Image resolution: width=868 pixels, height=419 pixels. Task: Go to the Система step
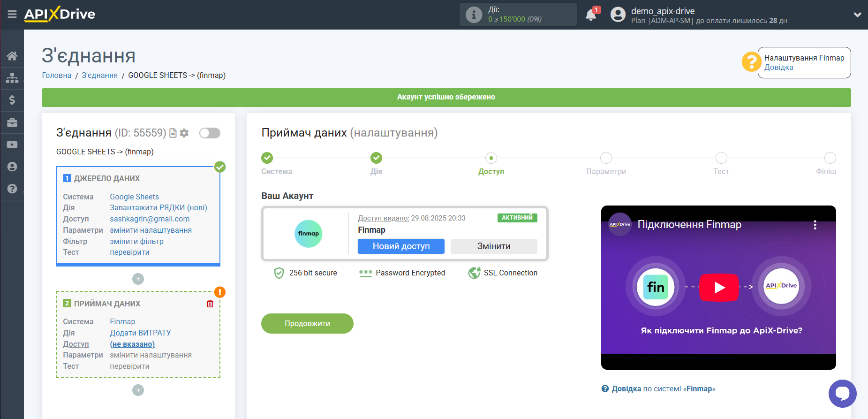[x=267, y=158]
